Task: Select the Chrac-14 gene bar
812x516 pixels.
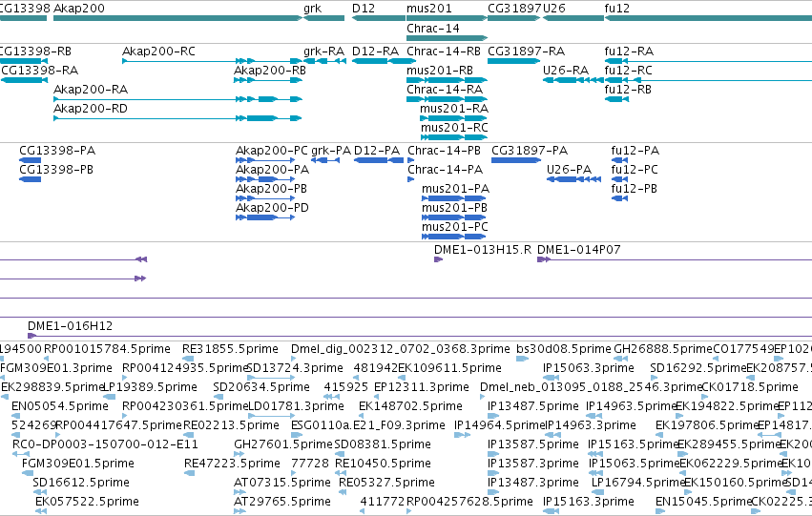Action: (448, 38)
